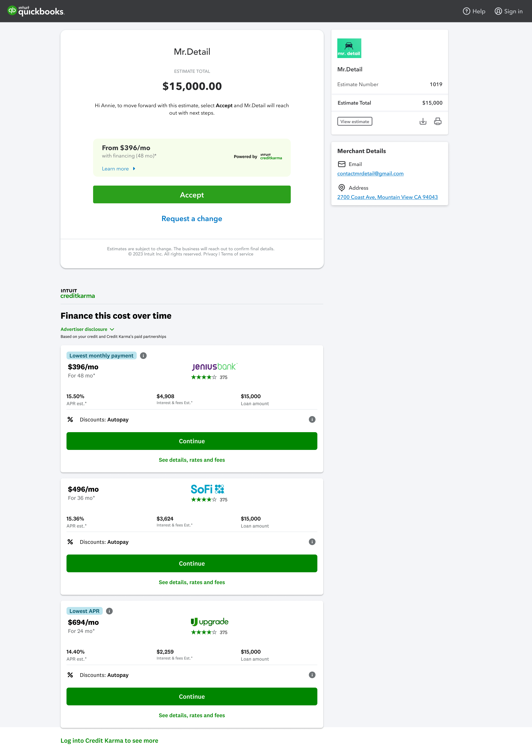Click the Mr. Detail merchant logo thumbnail

pyautogui.click(x=349, y=48)
